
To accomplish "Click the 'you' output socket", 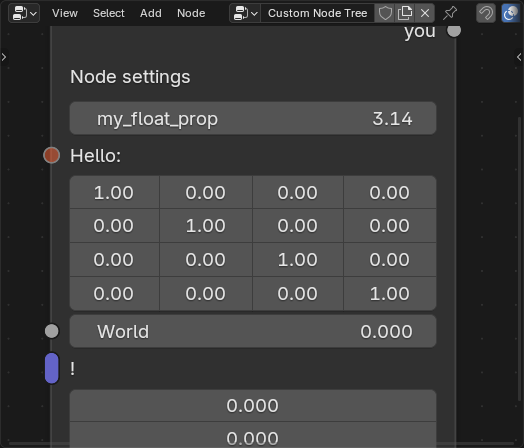I will pyautogui.click(x=454, y=30).
